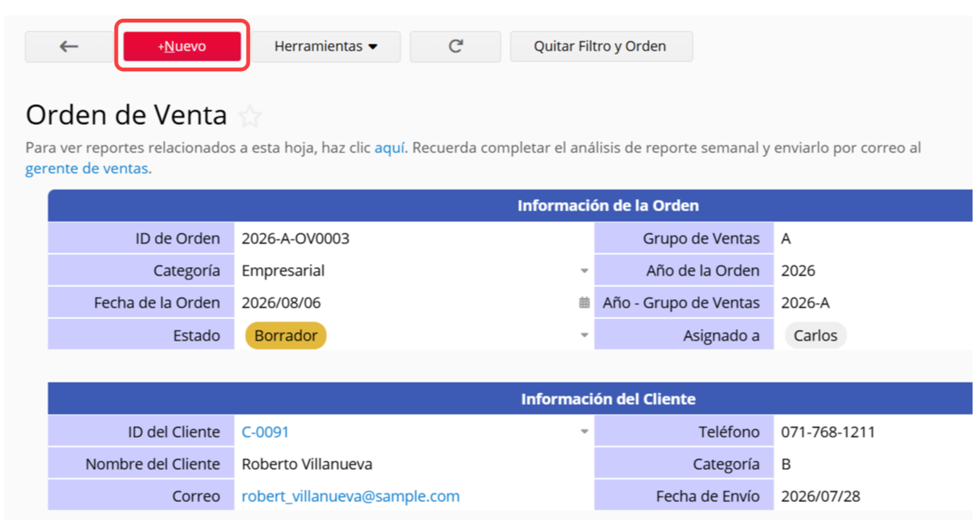The width and height of the screenshot is (980, 520).
Task: Follow the 'aquí' reports link
Action: 390,147
